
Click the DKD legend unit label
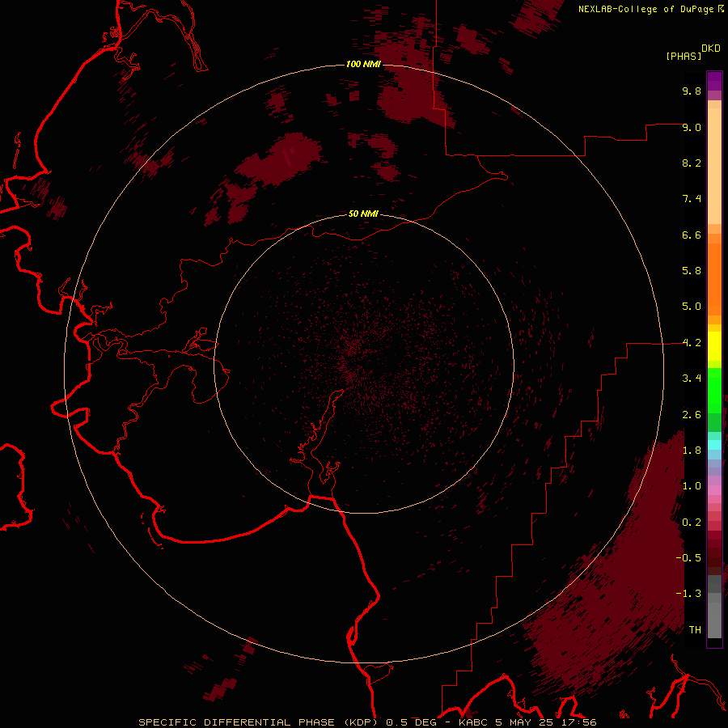pos(711,49)
